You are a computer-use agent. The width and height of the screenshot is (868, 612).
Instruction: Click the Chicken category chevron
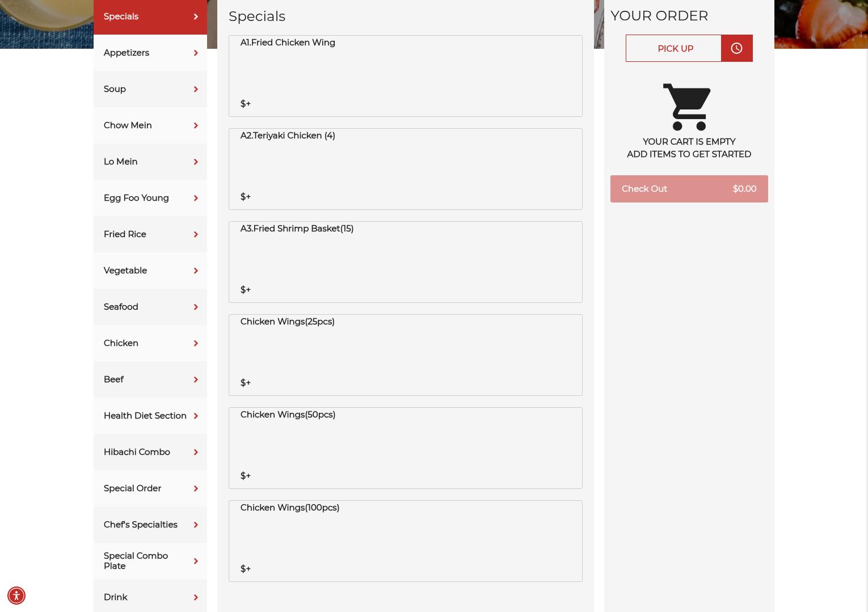click(196, 343)
